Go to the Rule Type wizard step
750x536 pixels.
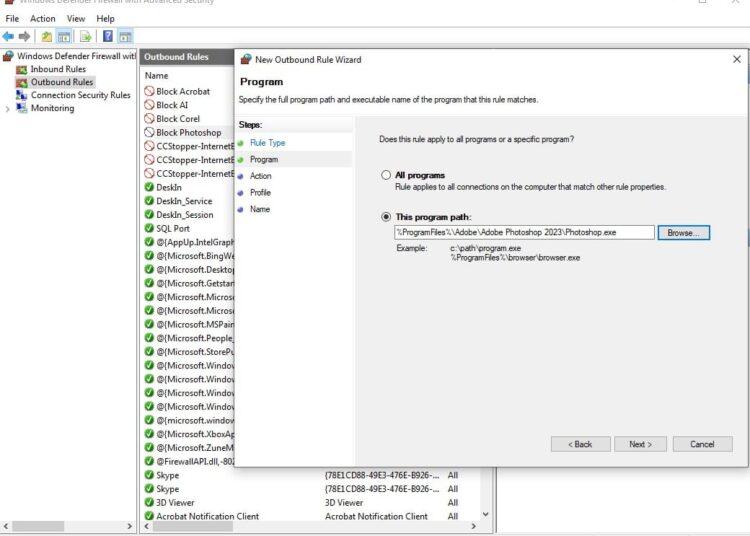[267, 143]
